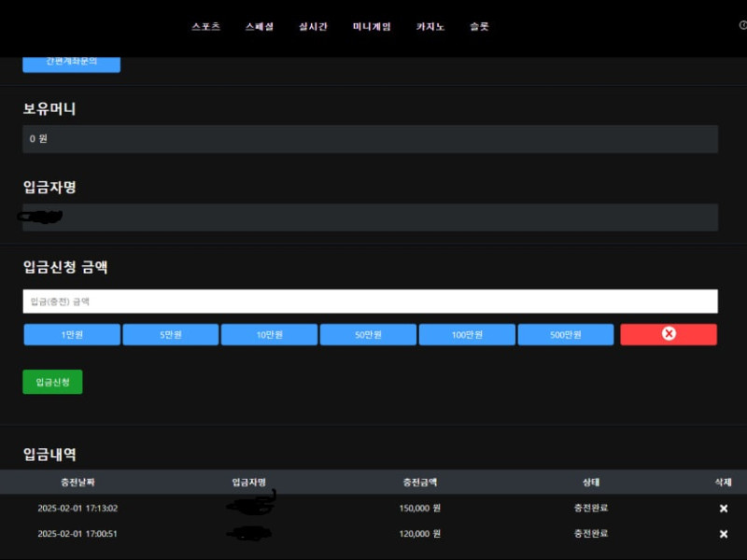Open the 미니게임 menu
The image size is (747, 560).
tap(372, 27)
